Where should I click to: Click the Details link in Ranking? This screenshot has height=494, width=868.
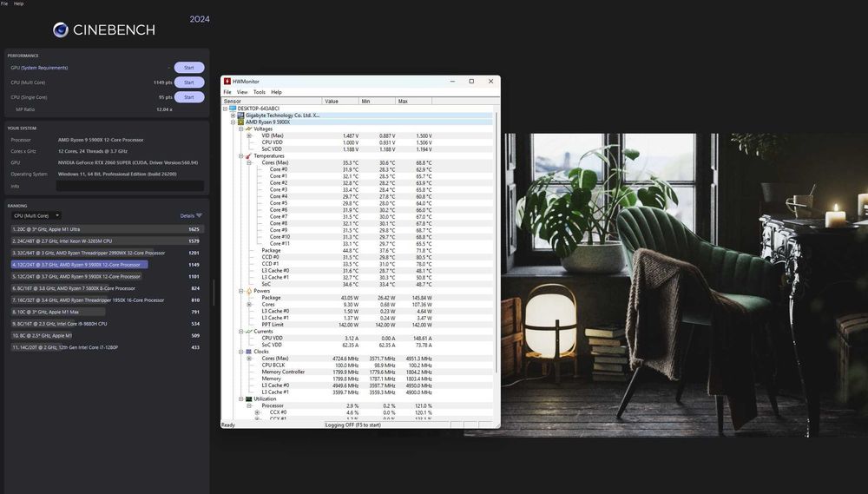tap(187, 215)
